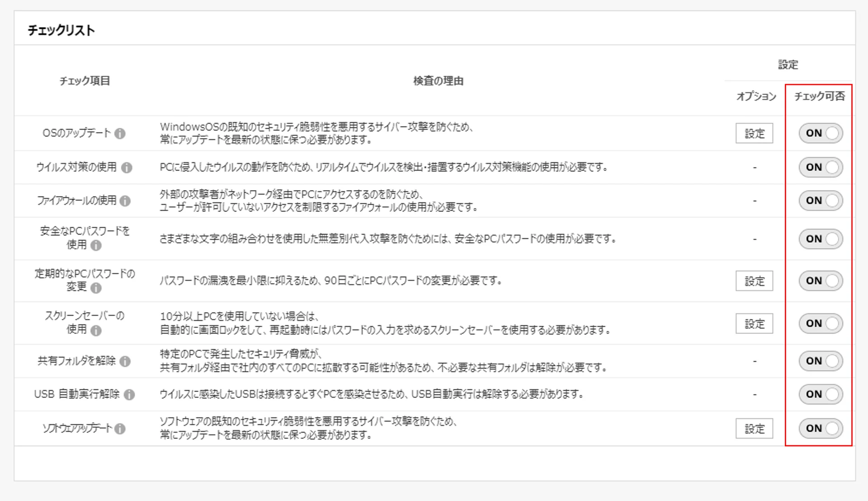Disable the ウイルス対策の使用 ON switch
This screenshot has height=501, width=868.
coord(821,167)
